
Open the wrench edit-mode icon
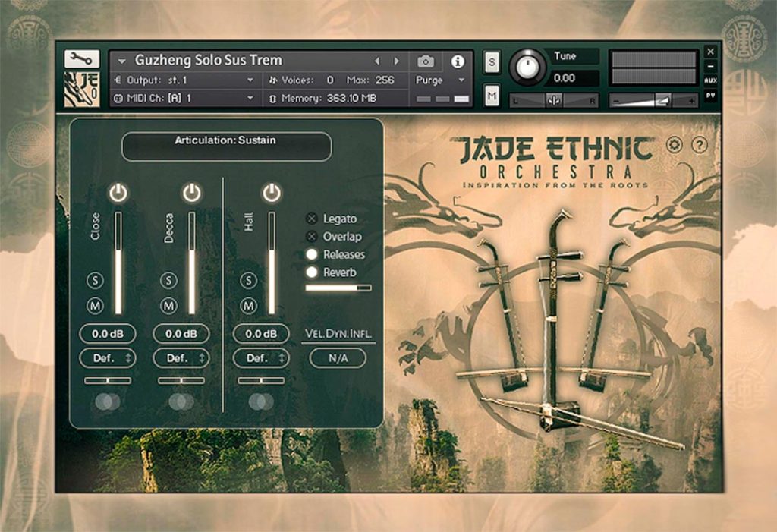82,59
